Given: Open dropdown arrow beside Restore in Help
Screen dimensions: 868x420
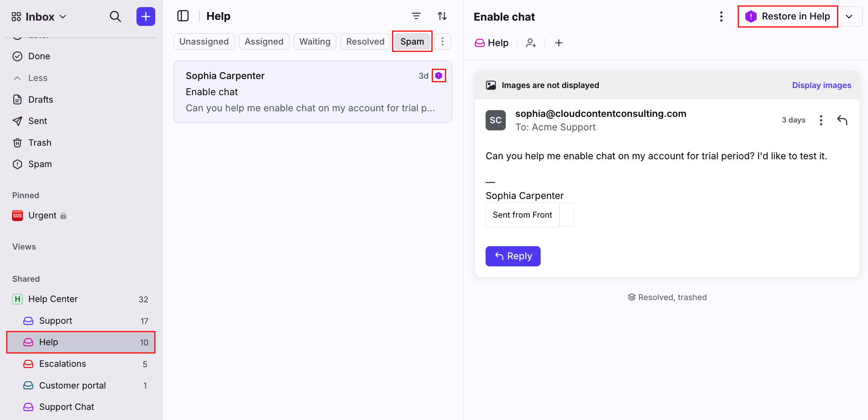Looking at the screenshot, I should point(849,16).
